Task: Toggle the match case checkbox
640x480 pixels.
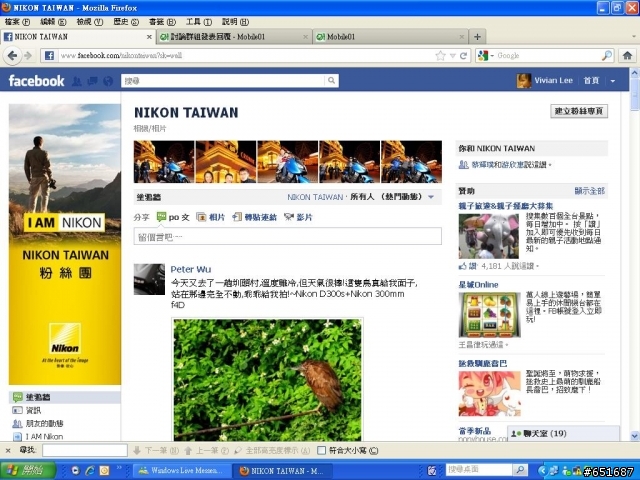Action: [x=321, y=451]
